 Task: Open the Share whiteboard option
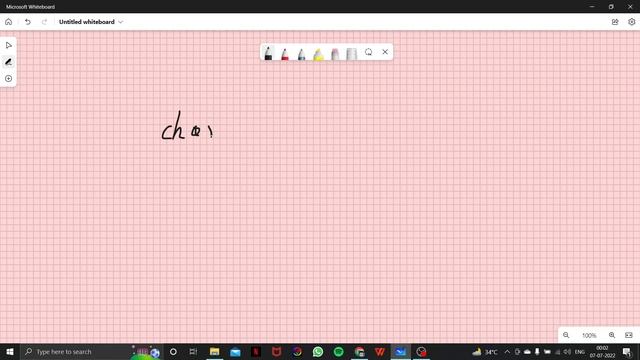click(615, 22)
